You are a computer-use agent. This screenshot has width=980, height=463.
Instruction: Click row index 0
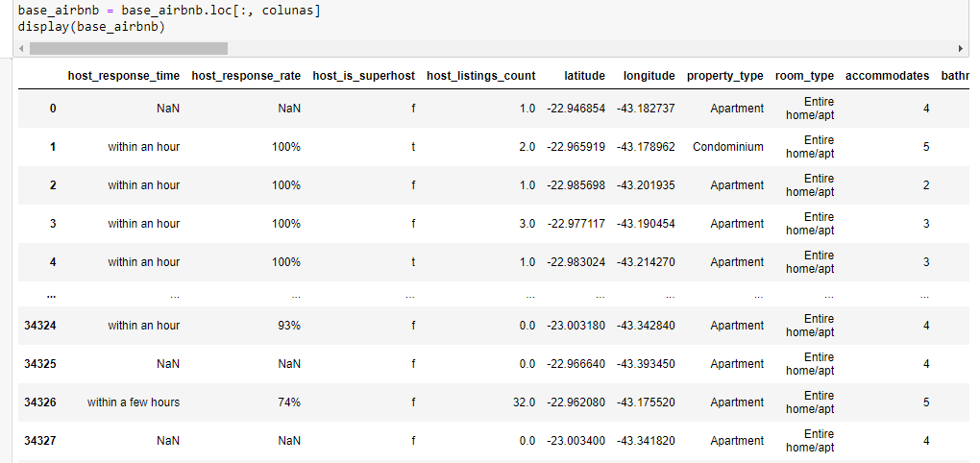53,109
